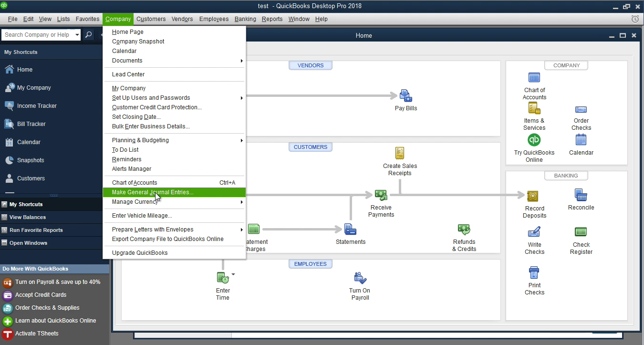Click the Try QuickBooks Online icon
Screen dimensions: 644x345
coord(534,140)
